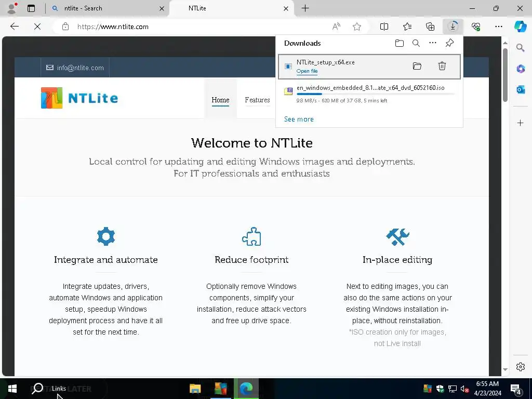Click the Reduce footprint puzzle icon
This screenshot has height=399, width=532.
pos(251,236)
